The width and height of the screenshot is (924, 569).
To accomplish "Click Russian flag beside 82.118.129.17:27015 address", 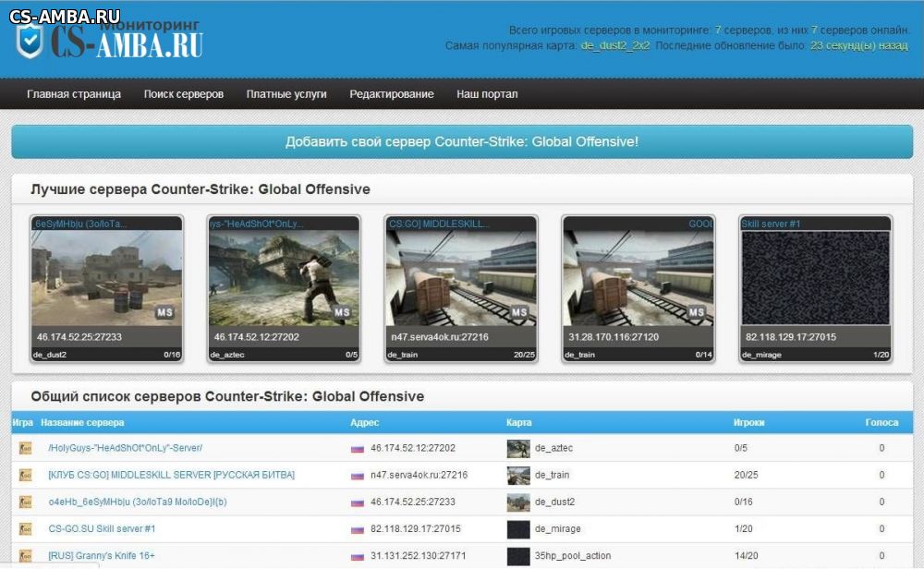I will tap(357, 529).
